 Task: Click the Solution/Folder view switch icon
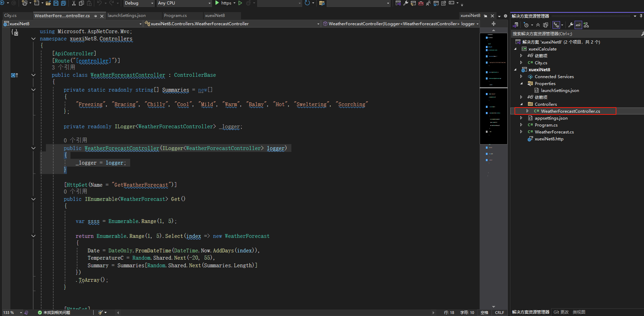pos(516,25)
